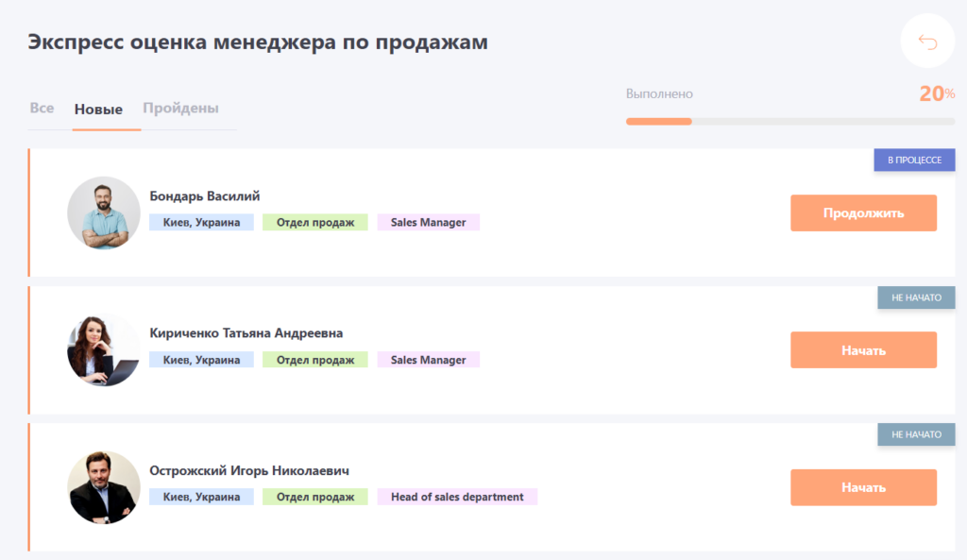Switch to the Все tab
The height and width of the screenshot is (560, 967).
point(42,108)
